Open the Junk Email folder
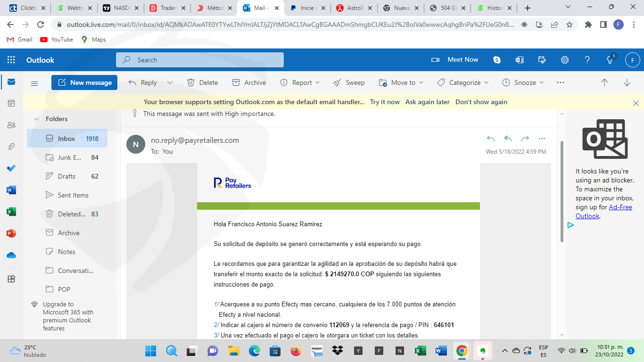Image resolution: width=644 pixels, height=362 pixels. point(67,157)
